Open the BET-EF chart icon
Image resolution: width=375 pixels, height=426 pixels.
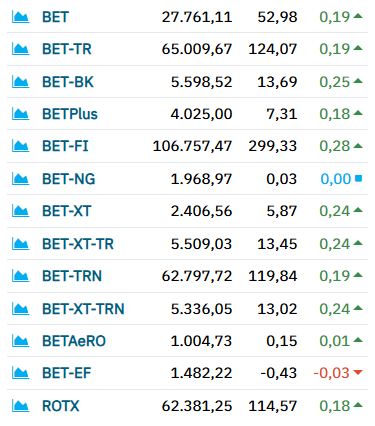click(20, 373)
